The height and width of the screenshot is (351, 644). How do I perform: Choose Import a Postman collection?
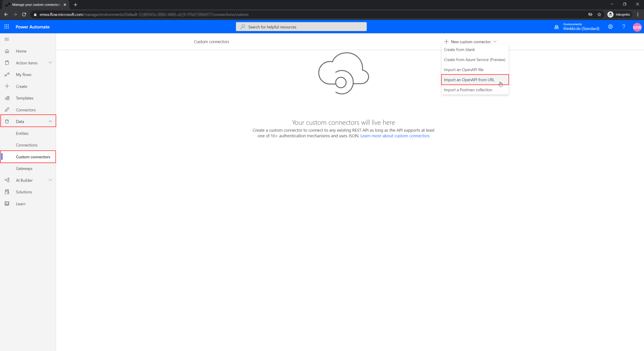point(468,90)
